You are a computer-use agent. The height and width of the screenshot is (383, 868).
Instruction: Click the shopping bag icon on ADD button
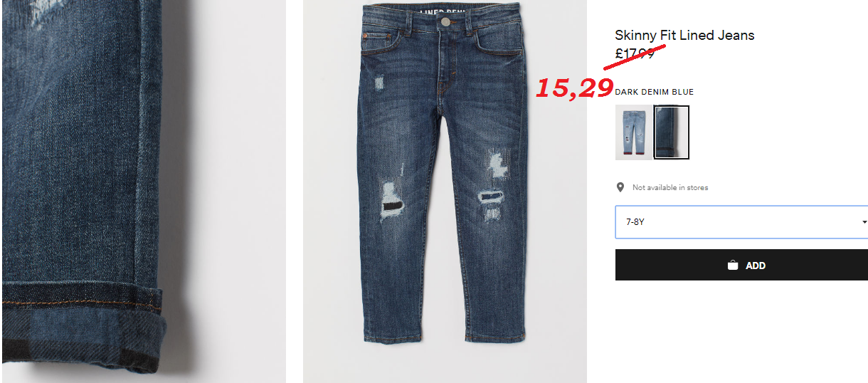pyautogui.click(x=733, y=266)
